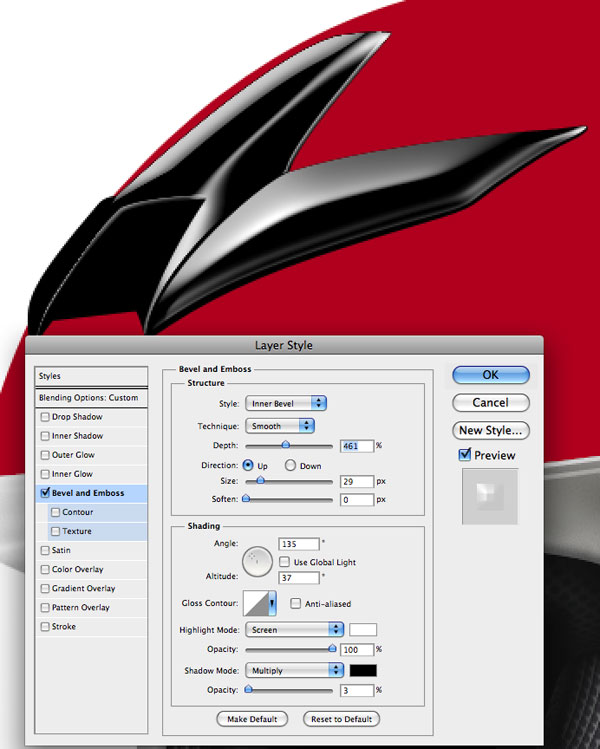Click the Soften slider handle
This screenshot has height=749, width=600.
click(246, 499)
